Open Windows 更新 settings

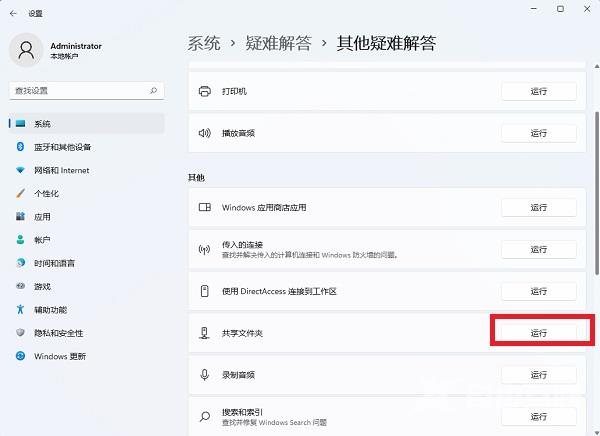[x=86, y=356]
